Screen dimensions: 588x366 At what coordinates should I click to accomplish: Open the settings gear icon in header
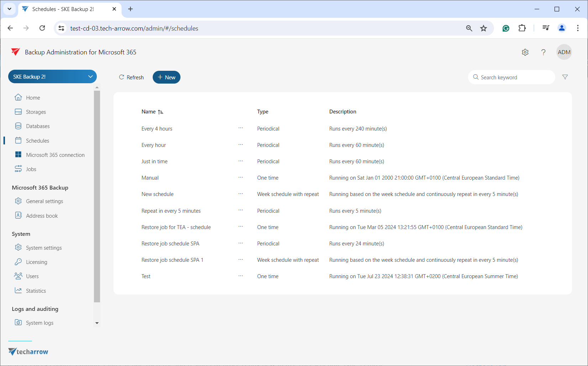point(525,52)
